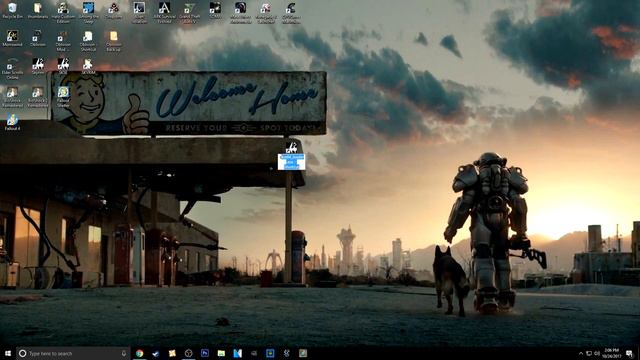640x360 pixels.
Task: Select the Skyrim desktop shortcut
Action: tap(38, 66)
